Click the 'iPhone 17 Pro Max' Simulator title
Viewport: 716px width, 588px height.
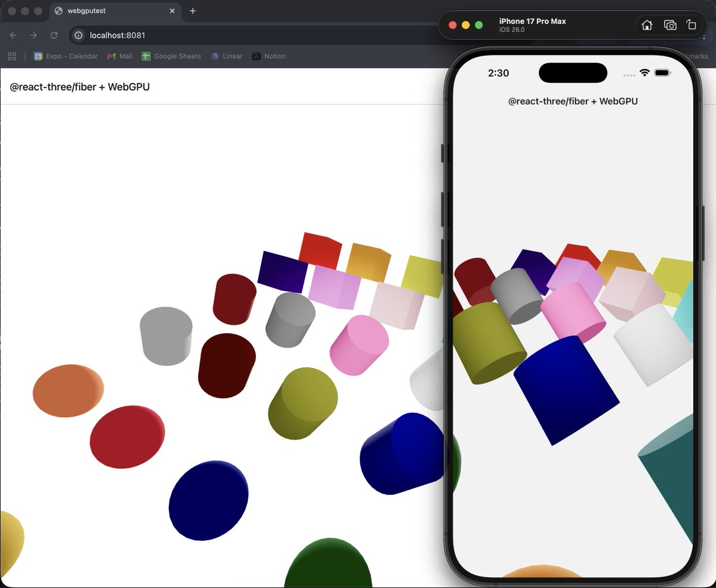533,21
